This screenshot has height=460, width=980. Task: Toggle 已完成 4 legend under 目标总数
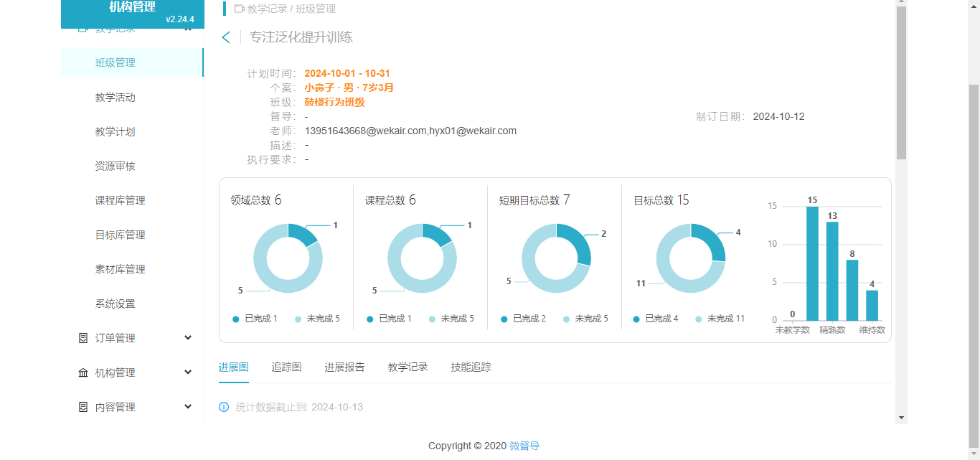tap(655, 319)
